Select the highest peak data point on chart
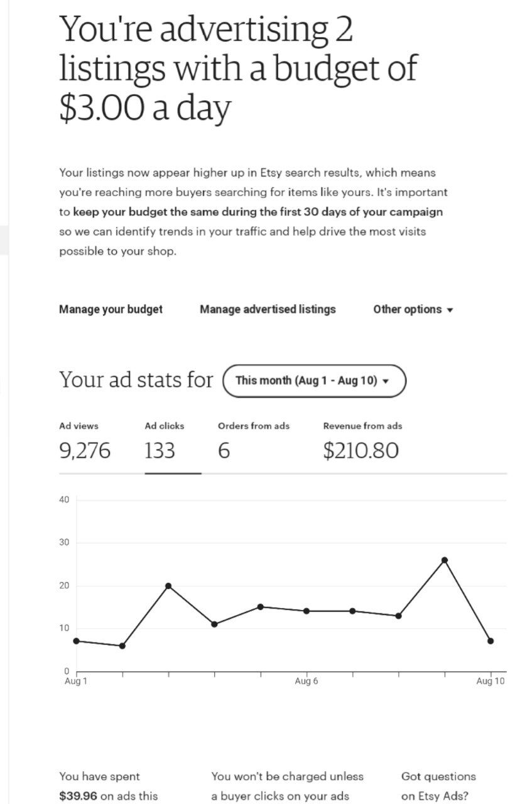The image size is (532, 804). (x=444, y=560)
